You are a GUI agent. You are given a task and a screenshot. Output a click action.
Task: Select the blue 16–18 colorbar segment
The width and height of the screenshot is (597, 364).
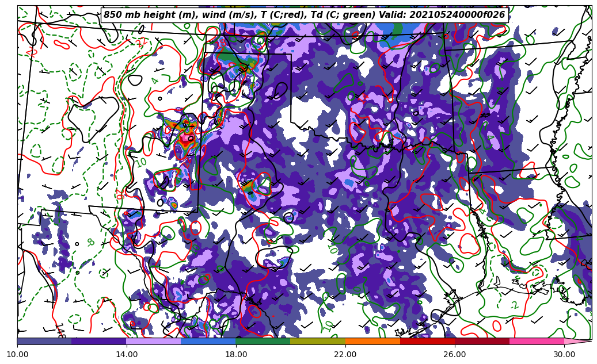pyautogui.click(x=208, y=342)
